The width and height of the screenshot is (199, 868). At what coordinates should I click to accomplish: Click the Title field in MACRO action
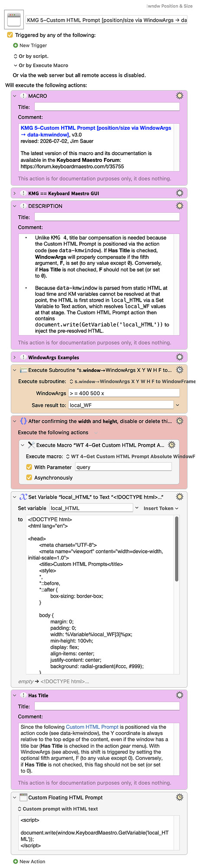(x=107, y=107)
